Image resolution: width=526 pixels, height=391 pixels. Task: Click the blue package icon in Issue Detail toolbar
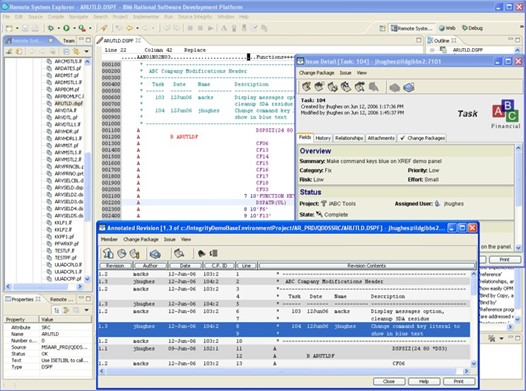pyautogui.click(x=409, y=88)
